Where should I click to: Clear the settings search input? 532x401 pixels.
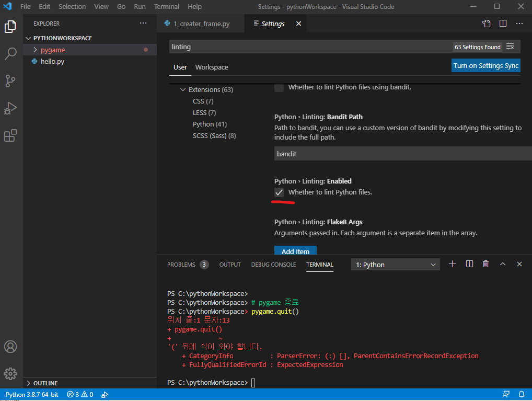pyautogui.click(x=510, y=47)
